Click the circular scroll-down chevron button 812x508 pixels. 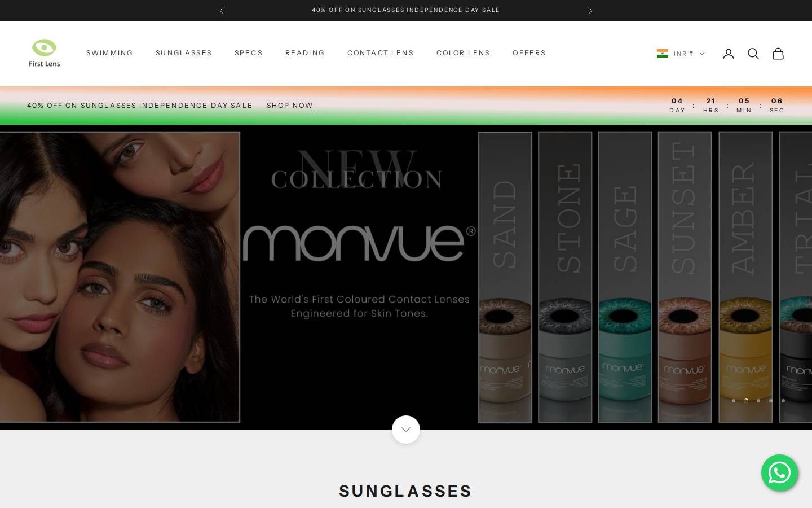[406, 430]
